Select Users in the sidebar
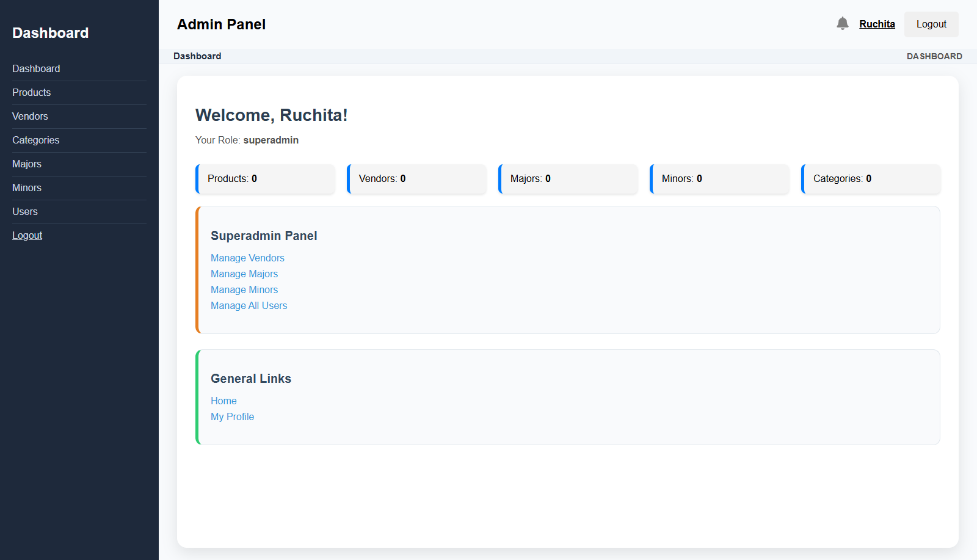 (25, 212)
